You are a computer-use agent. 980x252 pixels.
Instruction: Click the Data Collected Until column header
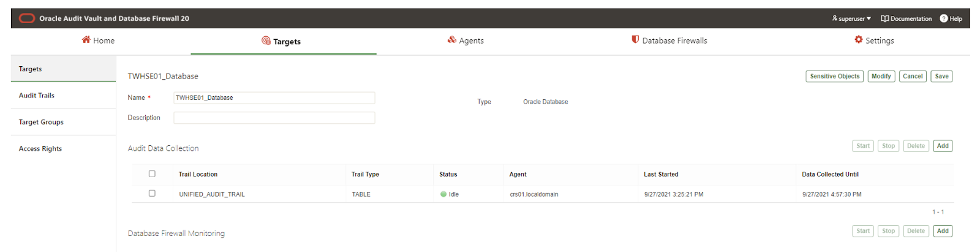coord(830,174)
